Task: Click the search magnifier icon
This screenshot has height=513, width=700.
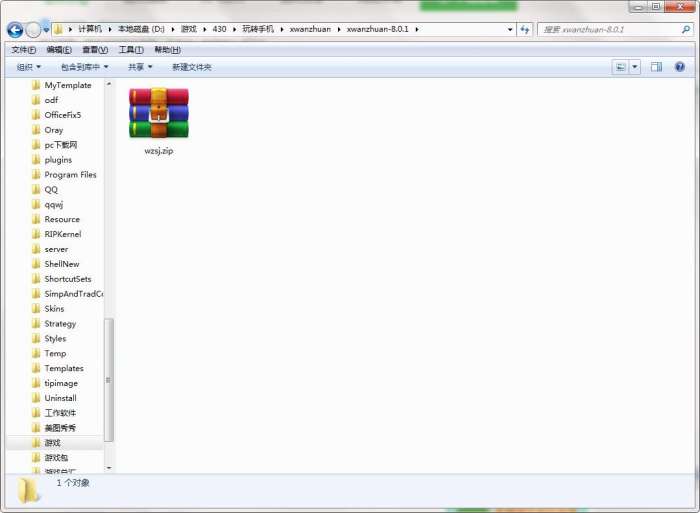Action: (x=686, y=29)
